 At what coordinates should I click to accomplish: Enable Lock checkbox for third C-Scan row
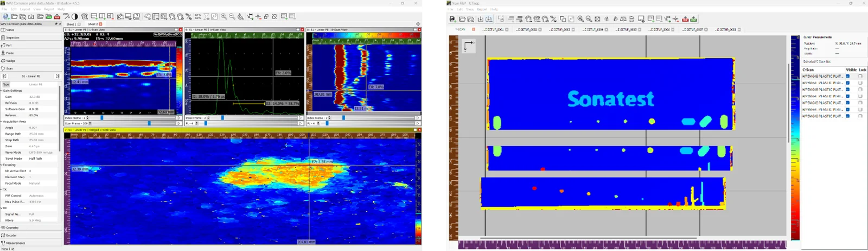tap(860, 90)
